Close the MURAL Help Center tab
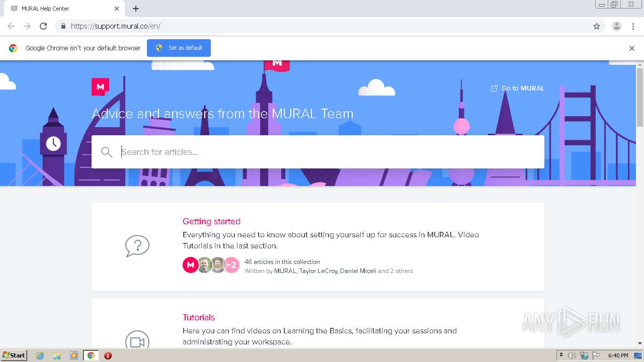 (117, 9)
